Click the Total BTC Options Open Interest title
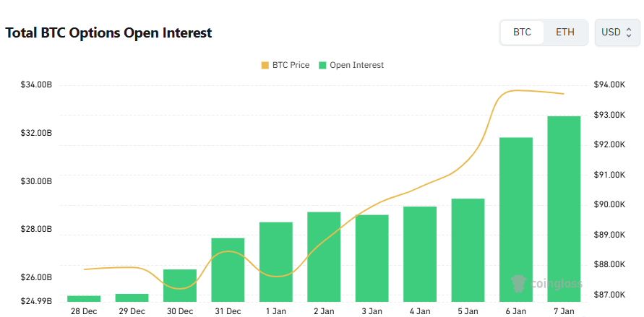 (108, 33)
